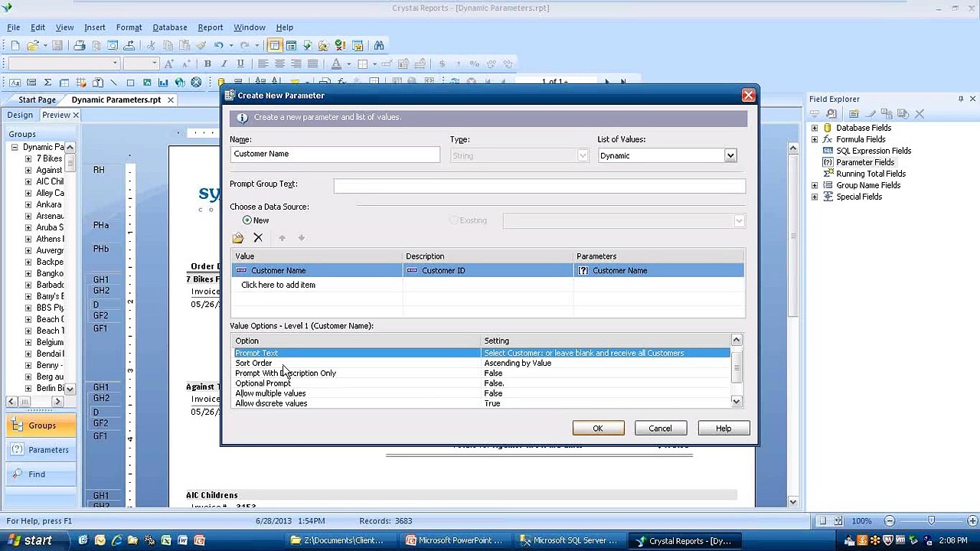
Task: Select the Allow multiple values option row
Action: [x=482, y=393]
